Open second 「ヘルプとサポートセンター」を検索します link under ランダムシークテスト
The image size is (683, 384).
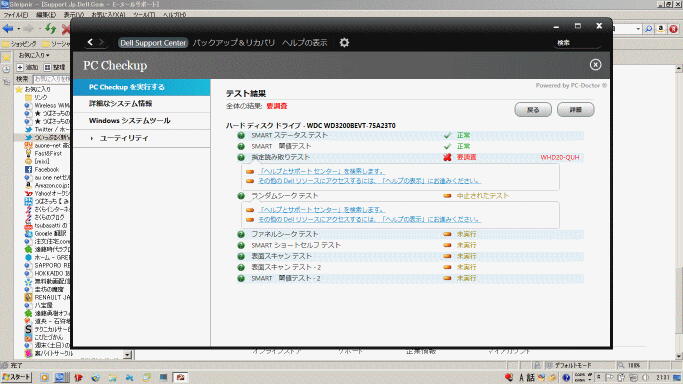322,210
